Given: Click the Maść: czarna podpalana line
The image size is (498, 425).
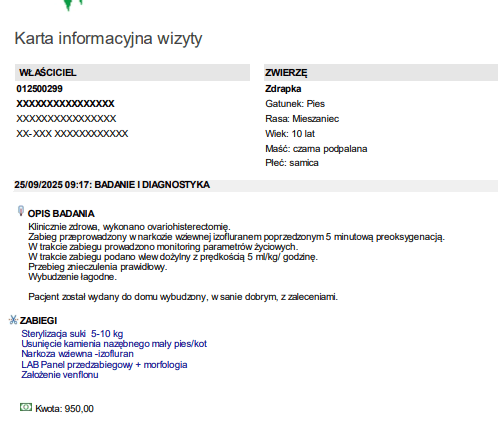Looking at the screenshot, I should (x=316, y=149).
